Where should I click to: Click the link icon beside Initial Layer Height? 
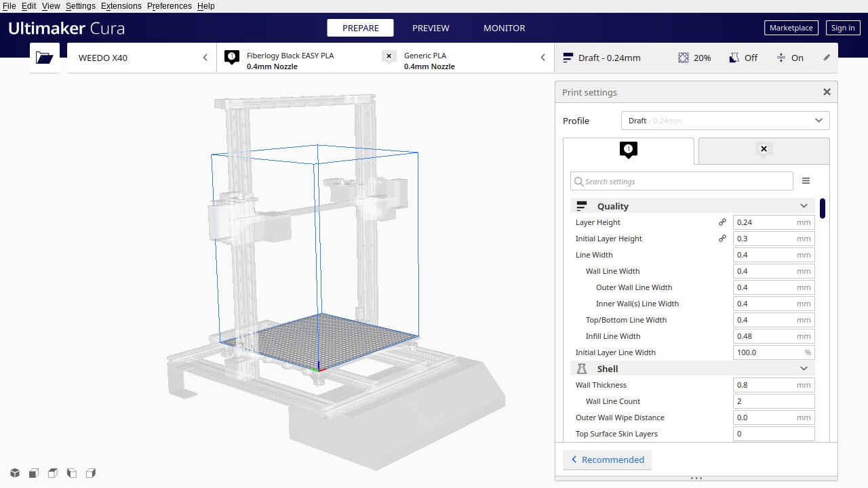tap(722, 239)
